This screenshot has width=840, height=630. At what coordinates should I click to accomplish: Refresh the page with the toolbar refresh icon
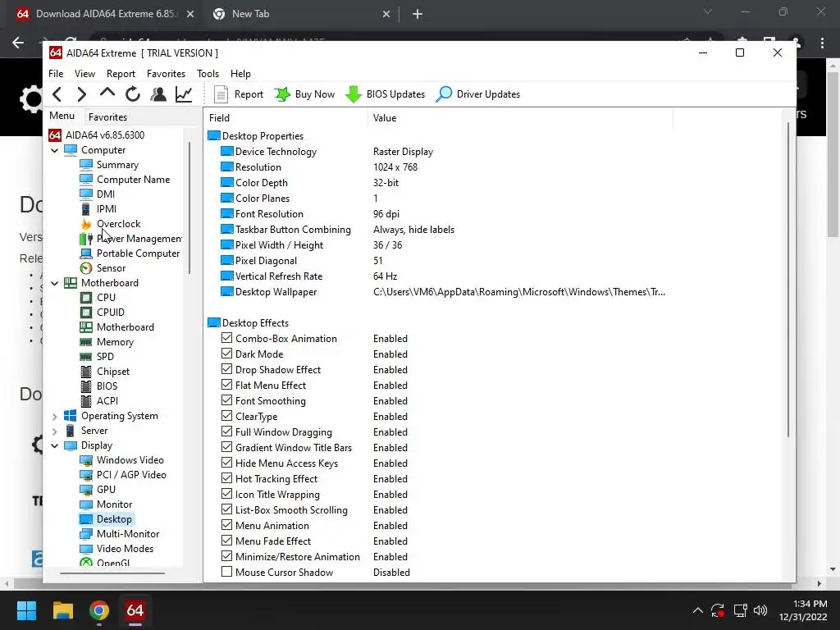tap(133, 94)
